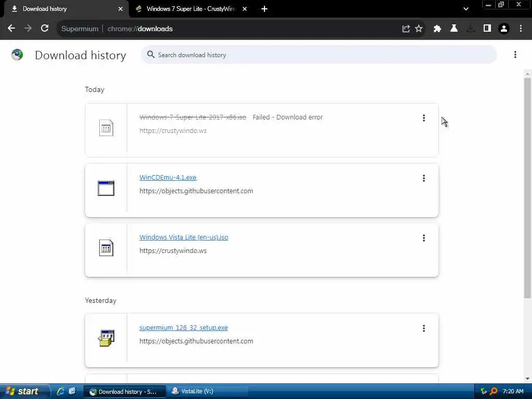Click the scrollbar down arrow

527,379
